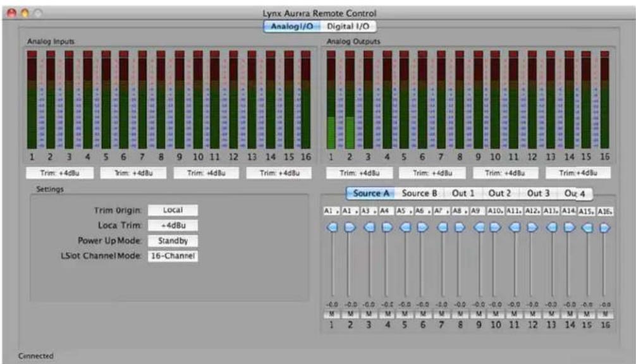This screenshot has height=364, width=636.
Task: Click analog output 1 level meter
Action: [331, 100]
